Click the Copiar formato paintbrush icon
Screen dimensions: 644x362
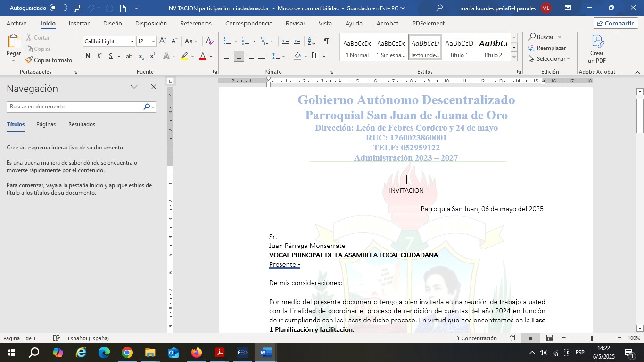click(29, 60)
